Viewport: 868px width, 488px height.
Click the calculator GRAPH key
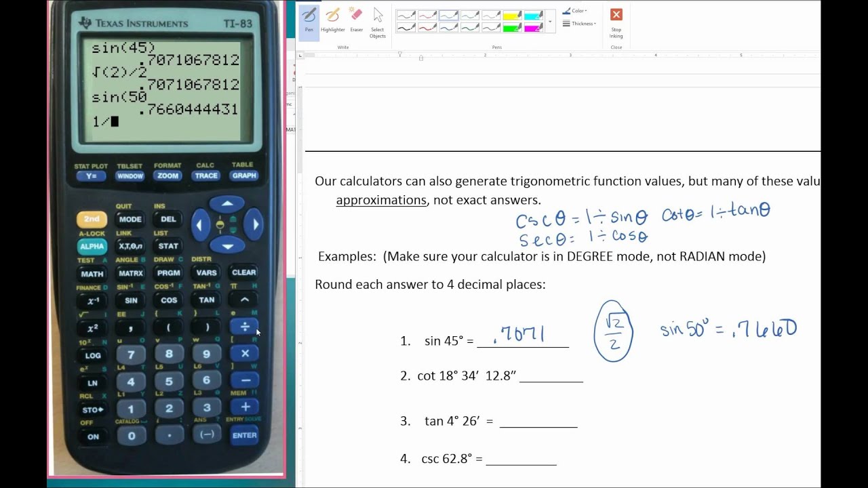tap(244, 176)
